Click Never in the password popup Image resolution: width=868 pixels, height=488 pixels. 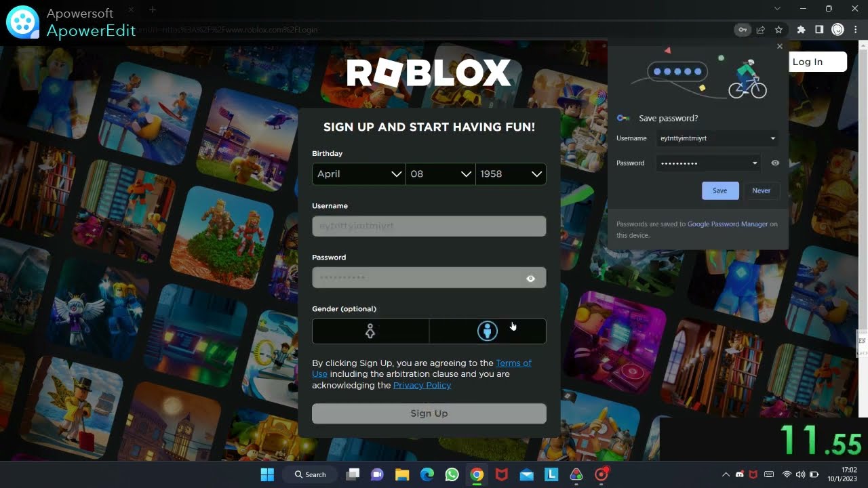point(761,190)
